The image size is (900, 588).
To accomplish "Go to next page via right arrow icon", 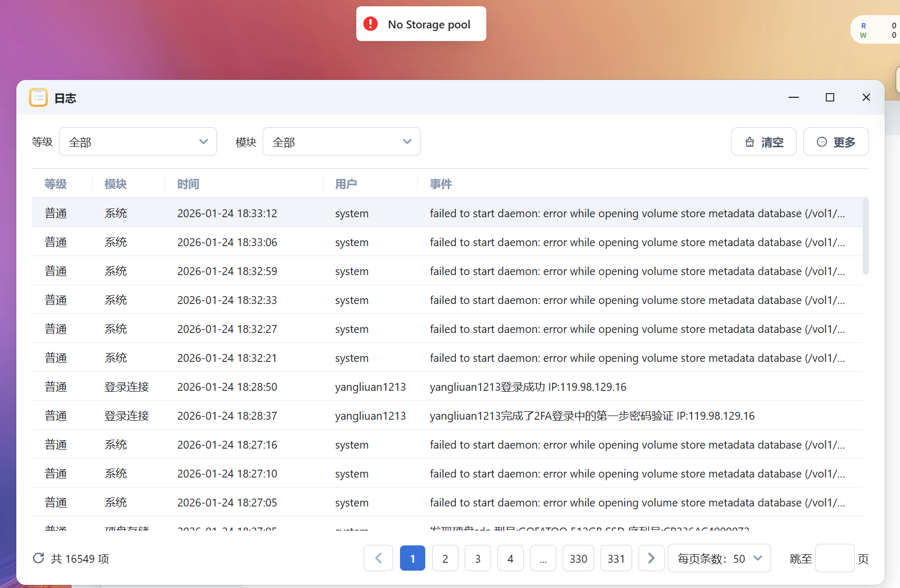I will (x=651, y=558).
